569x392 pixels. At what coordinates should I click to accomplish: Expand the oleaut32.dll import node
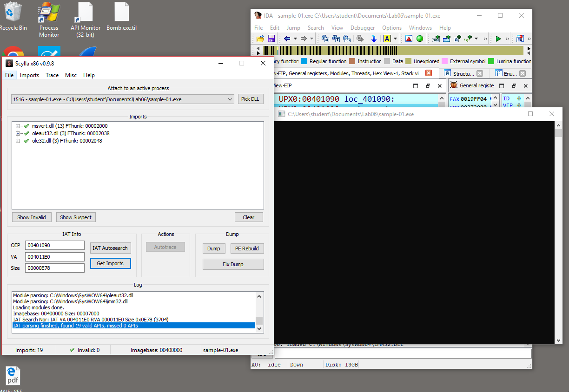coord(18,133)
